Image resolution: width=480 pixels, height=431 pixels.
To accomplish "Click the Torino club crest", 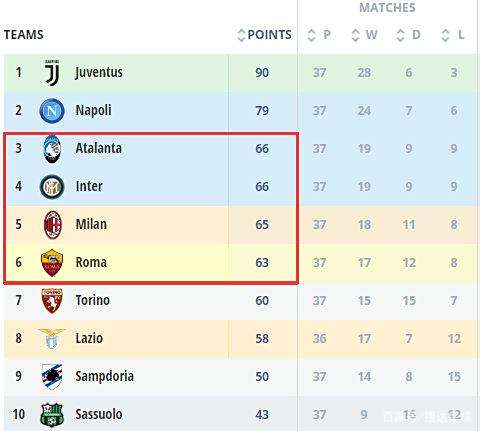I will click(x=52, y=301).
